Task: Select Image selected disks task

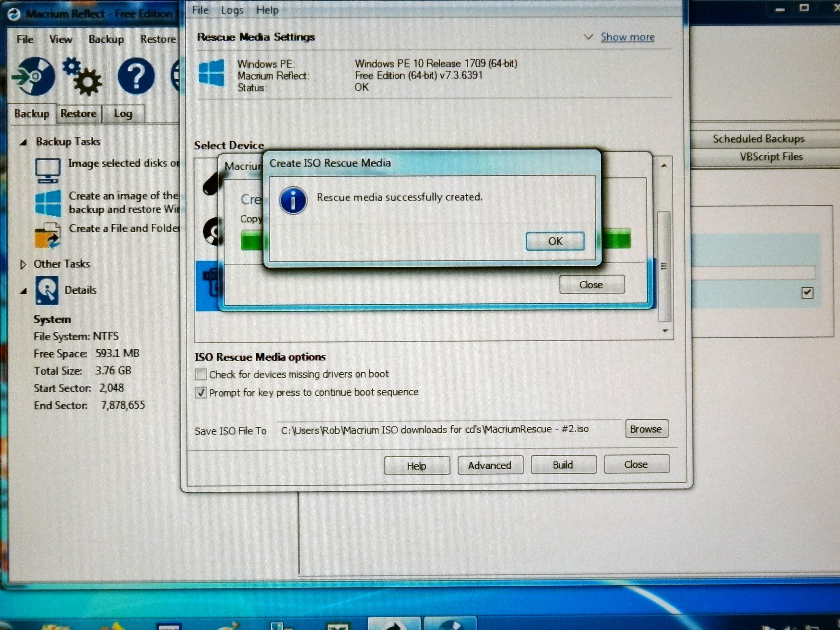Action: tap(124, 163)
